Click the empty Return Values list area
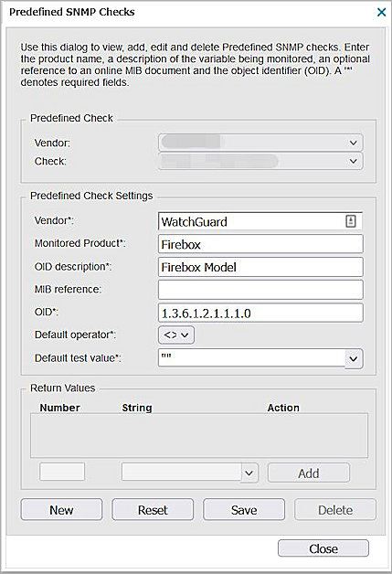The image size is (392, 574). (x=199, y=435)
